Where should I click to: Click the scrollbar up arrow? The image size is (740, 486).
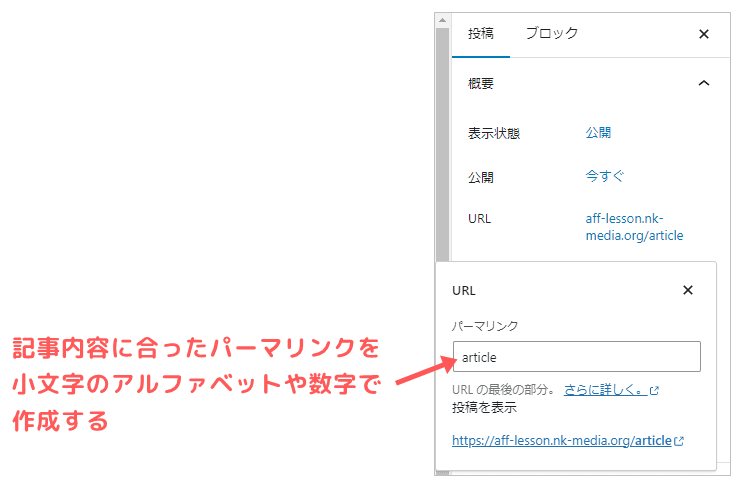click(442, 19)
